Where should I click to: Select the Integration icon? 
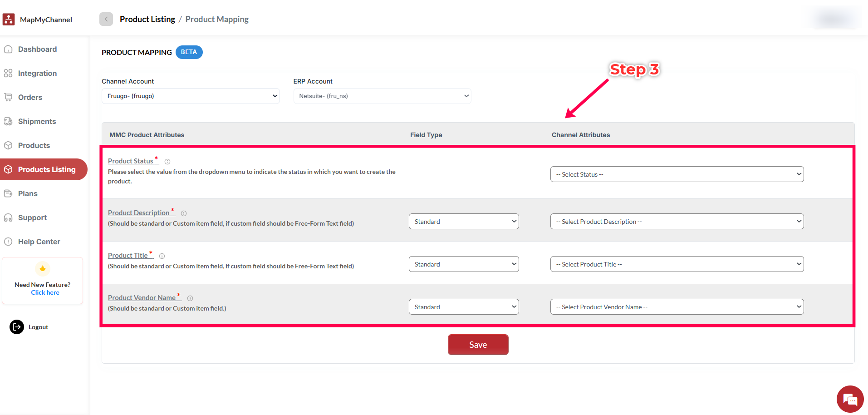9,73
